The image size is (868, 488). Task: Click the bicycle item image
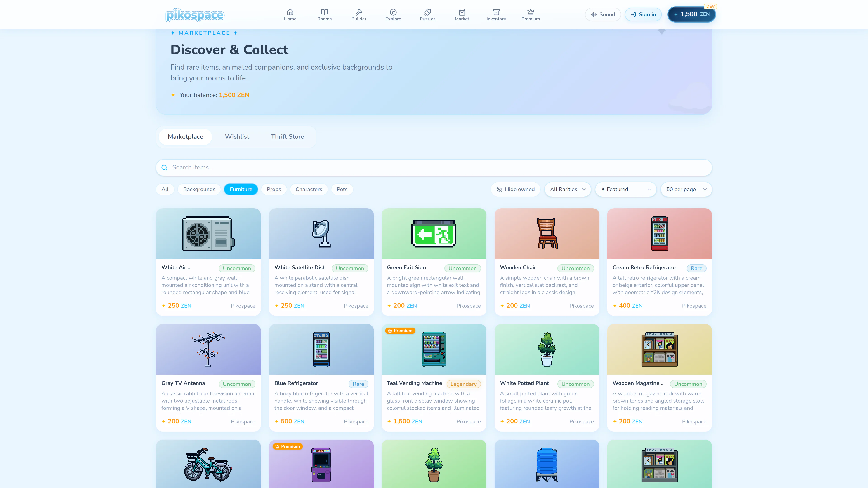click(208, 465)
